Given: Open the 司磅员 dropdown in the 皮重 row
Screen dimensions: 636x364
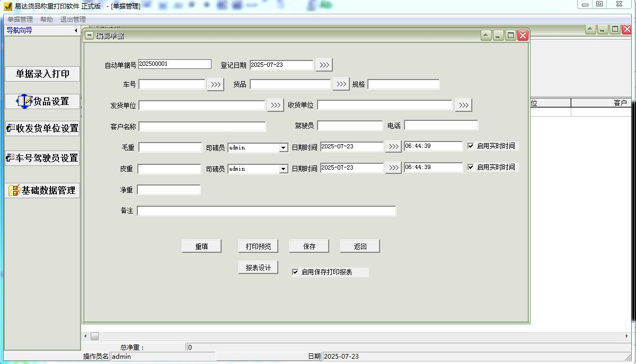Looking at the screenshot, I should pyautogui.click(x=284, y=167).
